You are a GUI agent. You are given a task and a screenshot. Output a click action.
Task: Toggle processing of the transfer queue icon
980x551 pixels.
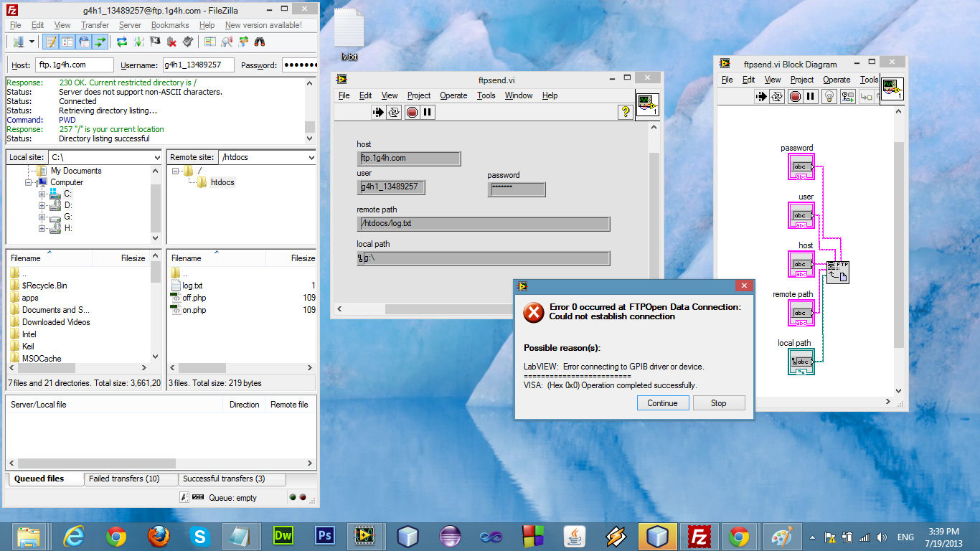(138, 42)
